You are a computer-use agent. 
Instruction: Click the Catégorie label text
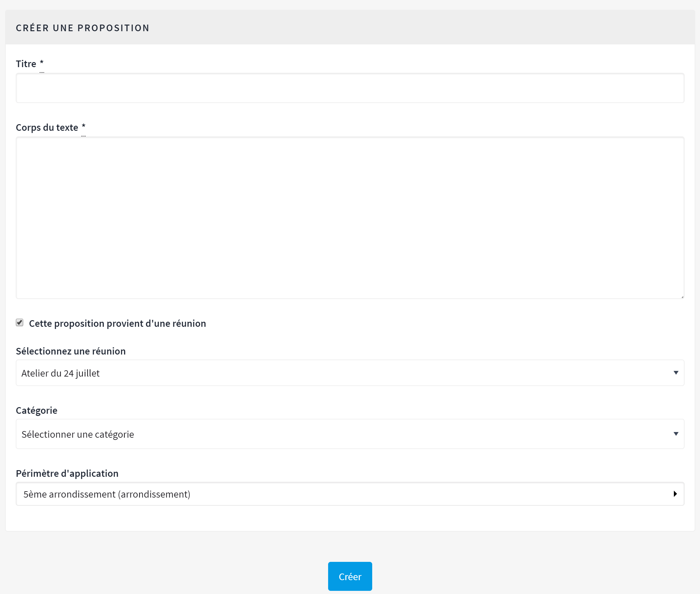pyautogui.click(x=36, y=411)
